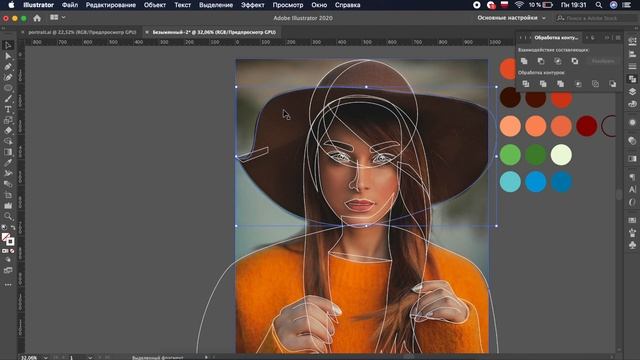Click Outline pathfinder button
Screen dimensions: 640x360
[595, 84]
